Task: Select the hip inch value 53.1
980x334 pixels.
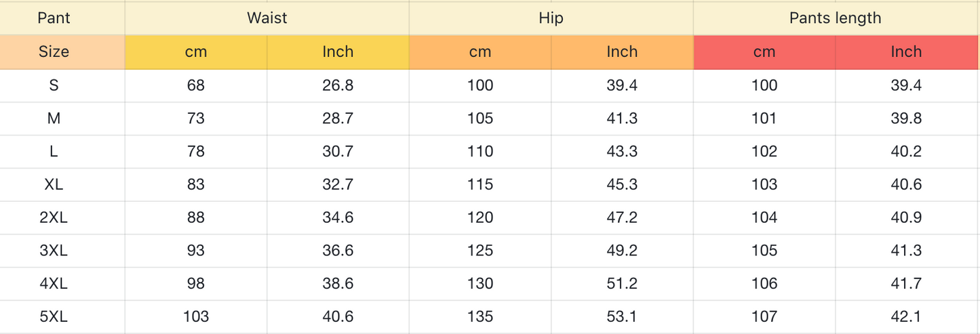Action: (622, 316)
